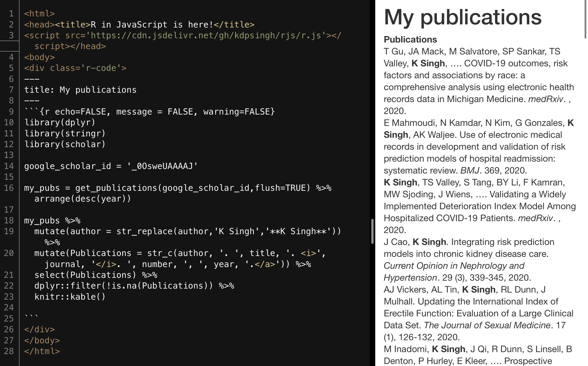Image resolution: width=588 pixels, height=366 pixels.
Task: Click 'The Journal of Sexual Medicine' text
Action: point(487,325)
